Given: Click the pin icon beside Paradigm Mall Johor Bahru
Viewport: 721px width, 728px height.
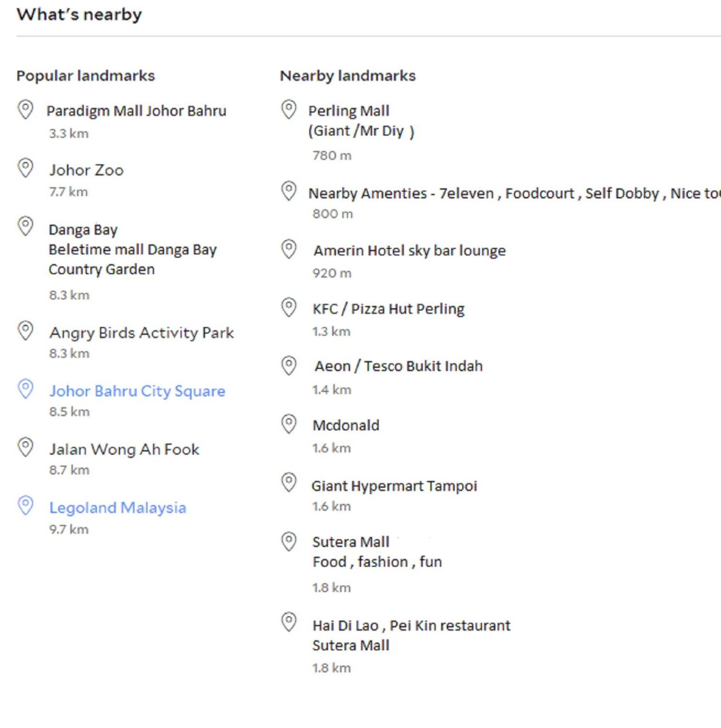Looking at the screenshot, I should (x=25, y=109).
